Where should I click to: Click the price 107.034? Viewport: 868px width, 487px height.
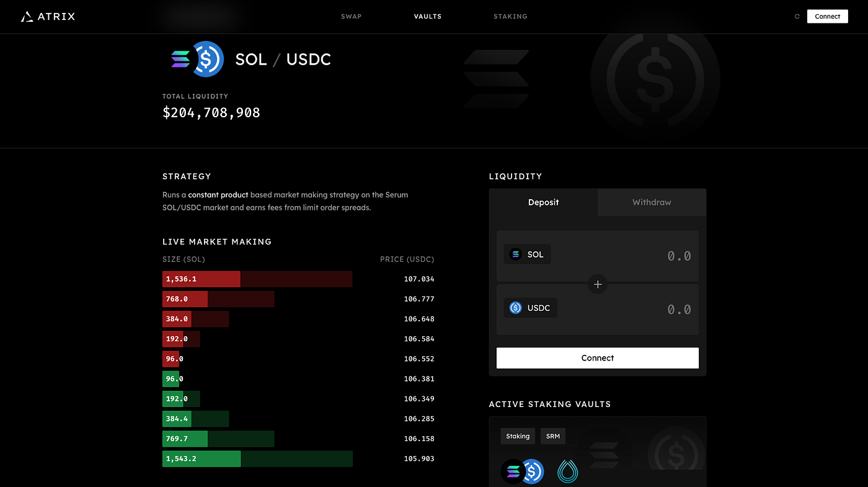pos(419,279)
